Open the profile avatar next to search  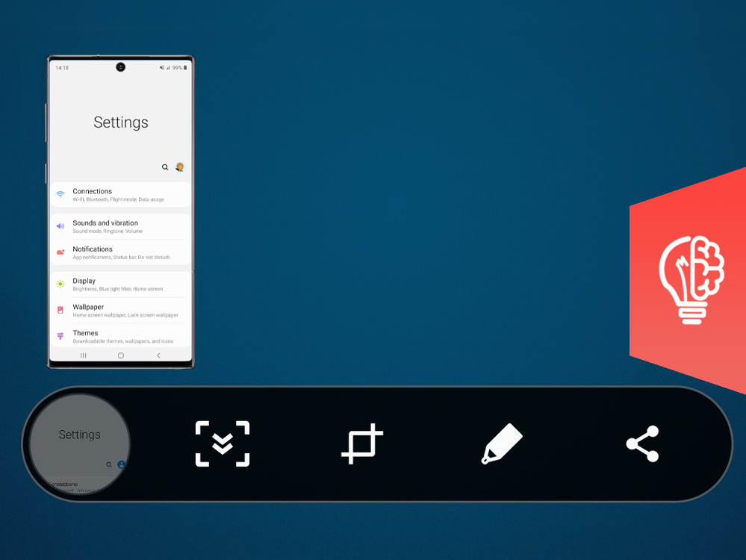[x=180, y=167]
